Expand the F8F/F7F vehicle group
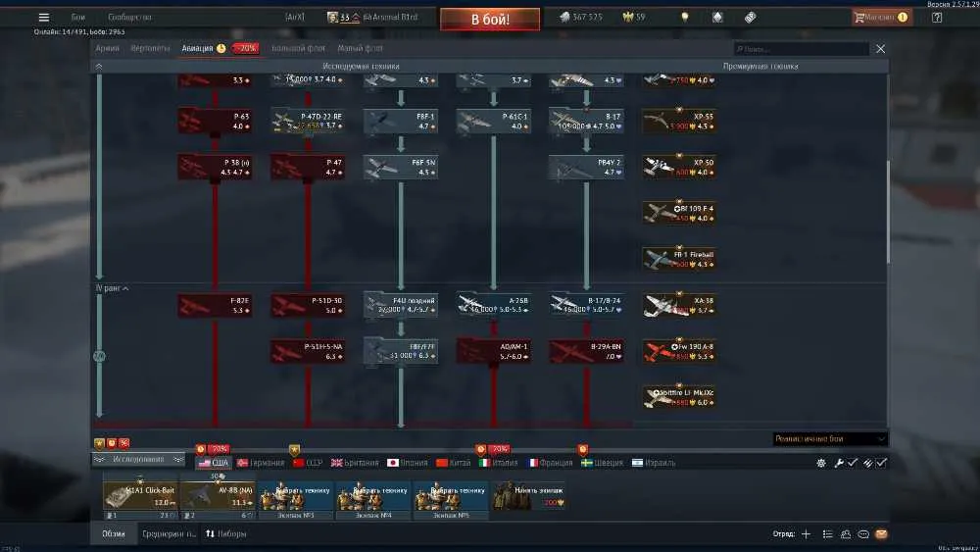This screenshot has height=552, width=980. coord(401,351)
